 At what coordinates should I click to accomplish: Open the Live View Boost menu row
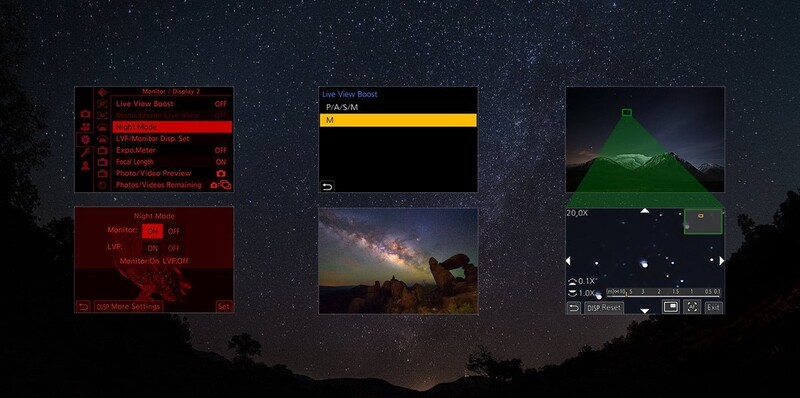(171, 104)
